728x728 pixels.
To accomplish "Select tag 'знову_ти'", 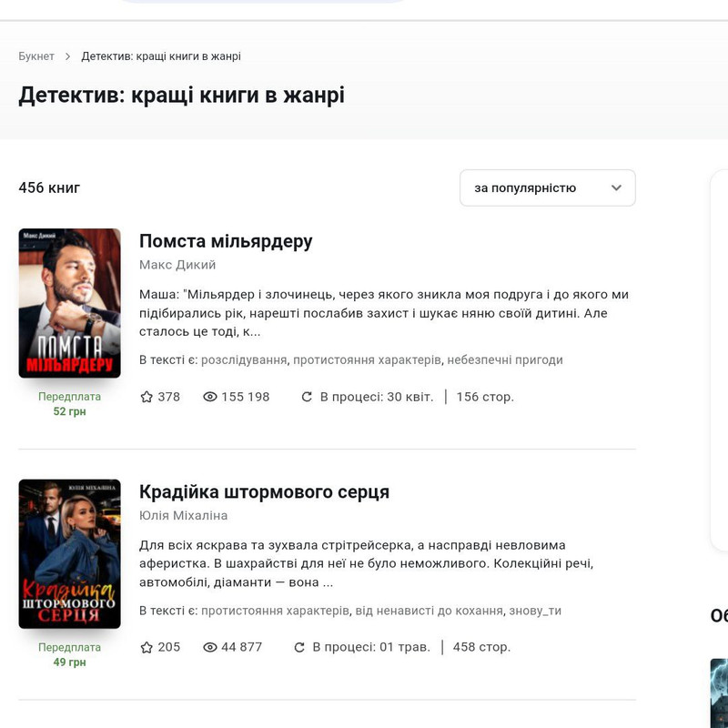I will pyautogui.click(x=535, y=611).
